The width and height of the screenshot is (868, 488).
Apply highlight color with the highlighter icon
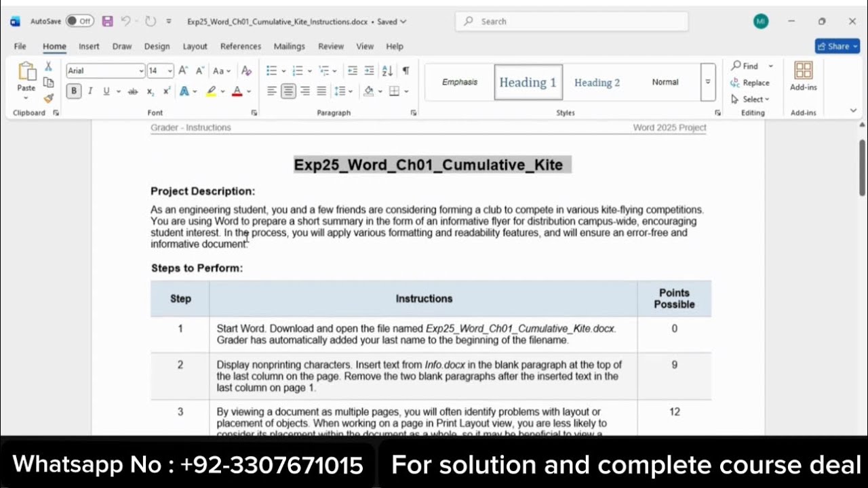212,91
